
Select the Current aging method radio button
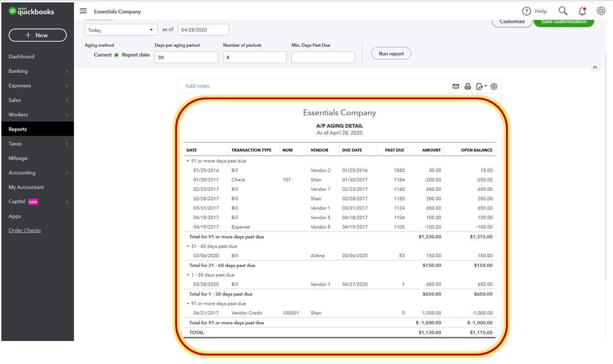pyautogui.click(x=88, y=54)
